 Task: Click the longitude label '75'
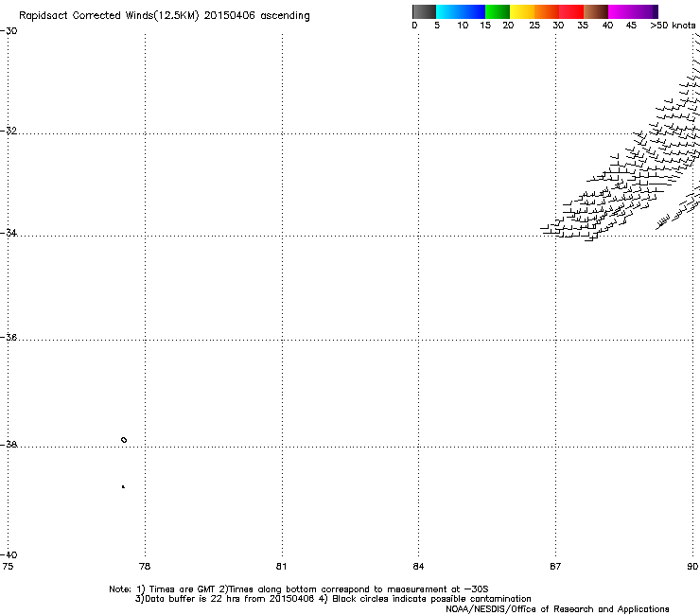(x=8, y=567)
